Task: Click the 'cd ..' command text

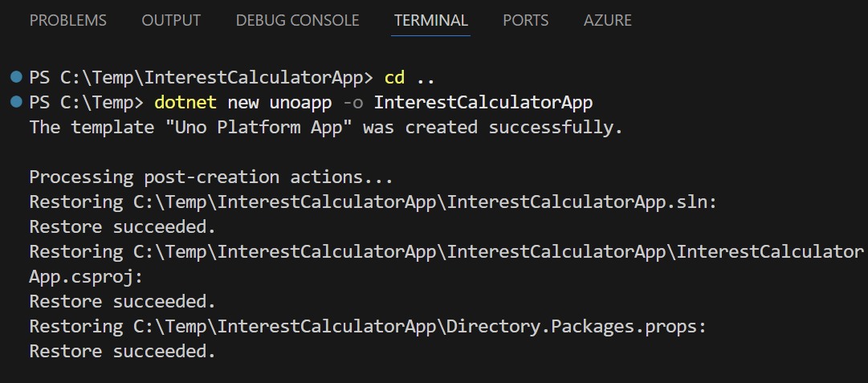Action: pos(410,78)
